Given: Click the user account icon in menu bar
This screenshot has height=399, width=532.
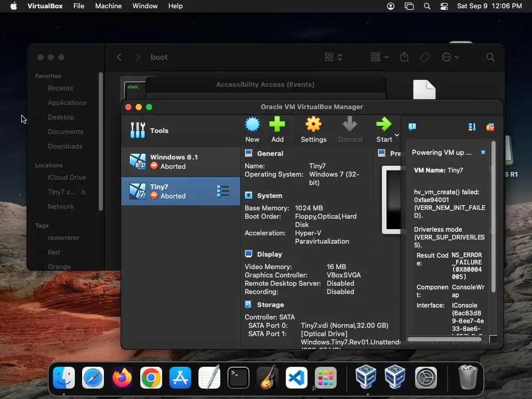Looking at the screenshot, I should [391, 6].
